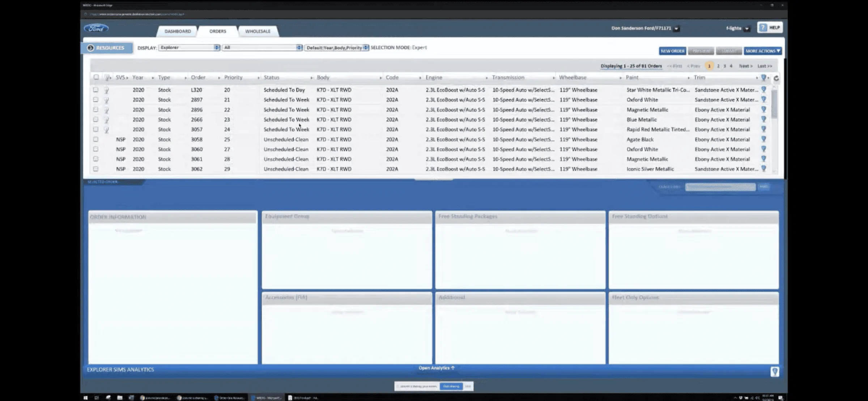The width and height of the screenshot is (868, 401).
Task: Open the Explorer display dropdown
Action: [x=189, y=48]
